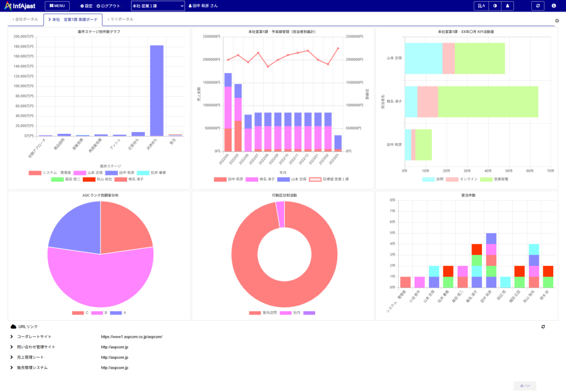
Task: Click the InfAjast logo
Action: 19,6
